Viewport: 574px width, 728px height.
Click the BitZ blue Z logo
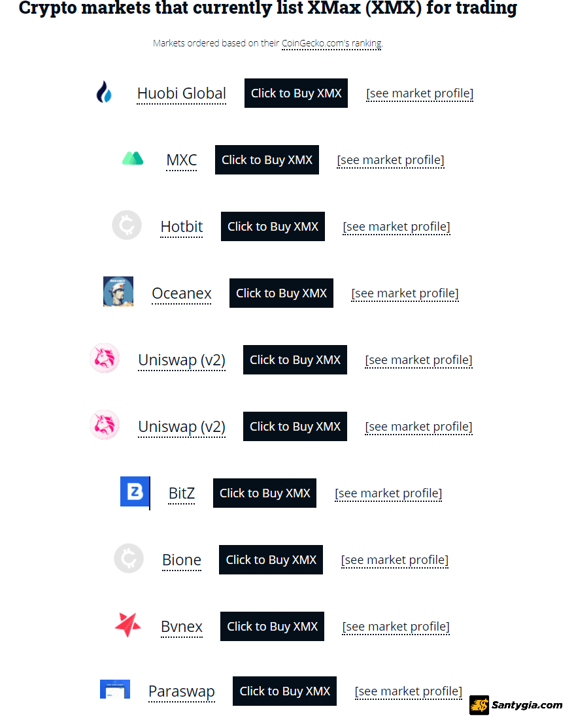[135, 491]
